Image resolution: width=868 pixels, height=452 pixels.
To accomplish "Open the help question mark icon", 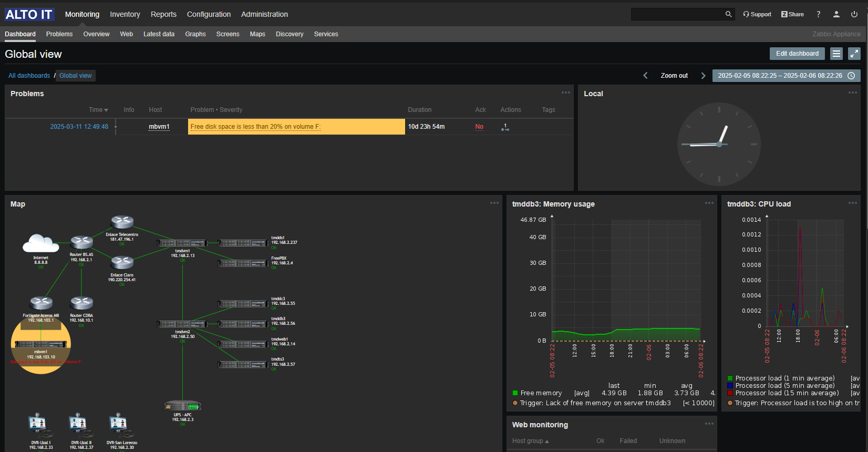I will [x=818, y=14].
